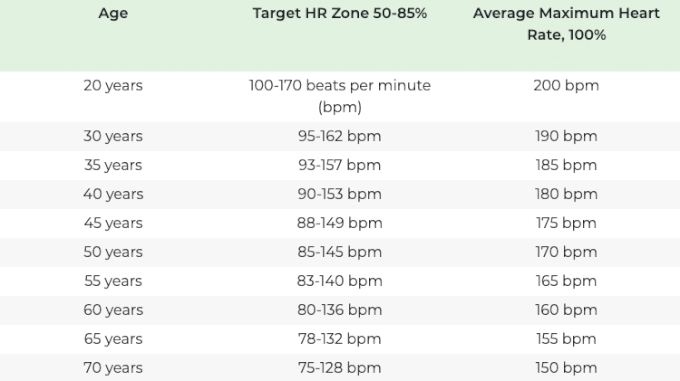
Task: Select the 83-140 bpm cell
Action: coord(340,281)
